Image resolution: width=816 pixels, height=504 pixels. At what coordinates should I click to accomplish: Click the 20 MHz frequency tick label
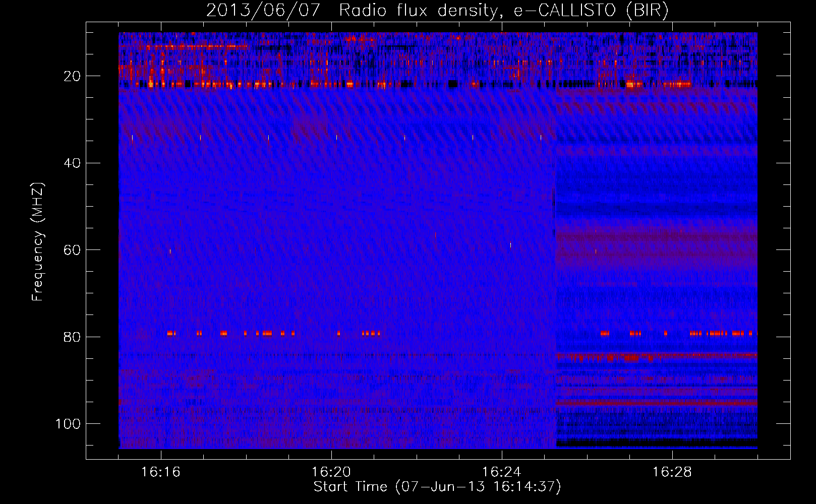click(x=73, y=76)
